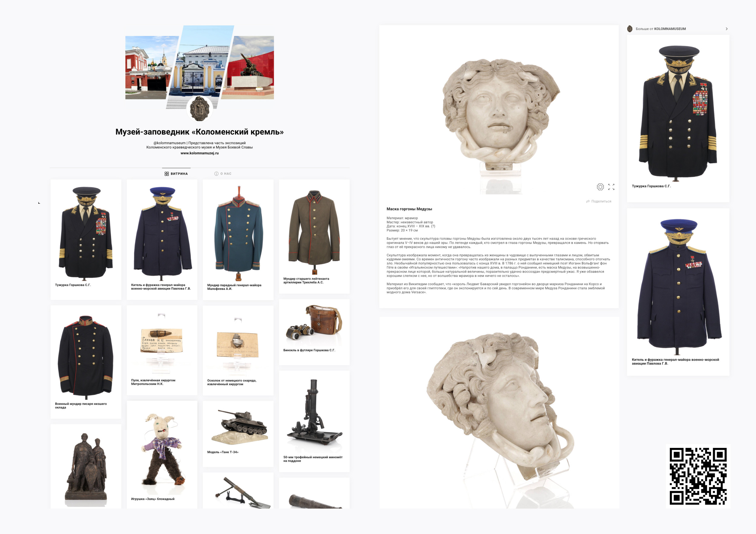The width and height of the screenshot is (756, 534).
Task: Click the QR code image
Action: click(698, 476)
